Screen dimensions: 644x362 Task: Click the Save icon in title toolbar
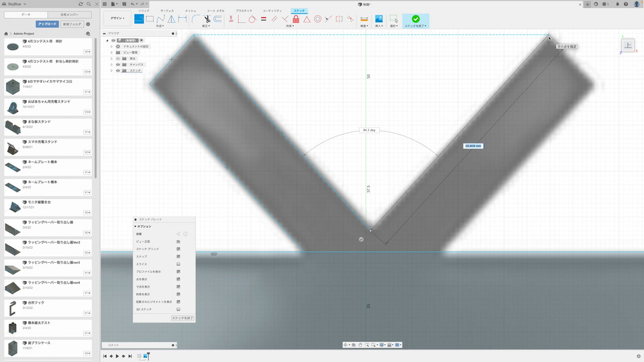[124, 4]
